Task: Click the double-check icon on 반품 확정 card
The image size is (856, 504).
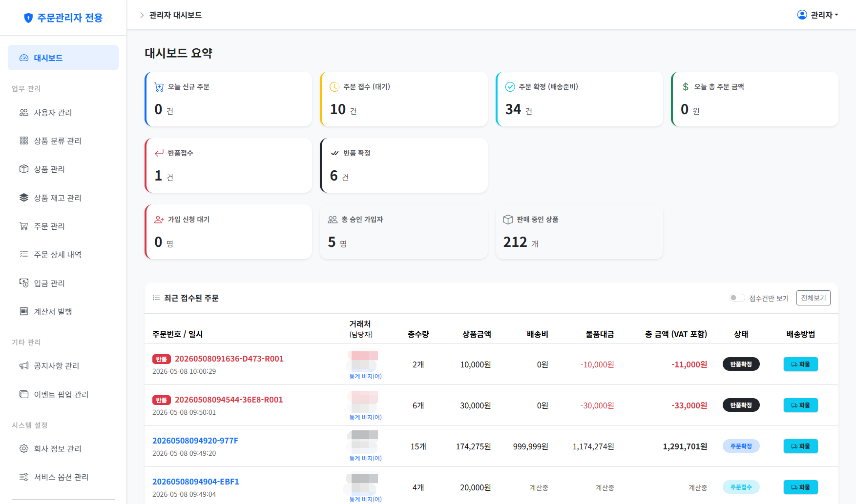Action: pos(334,153)
